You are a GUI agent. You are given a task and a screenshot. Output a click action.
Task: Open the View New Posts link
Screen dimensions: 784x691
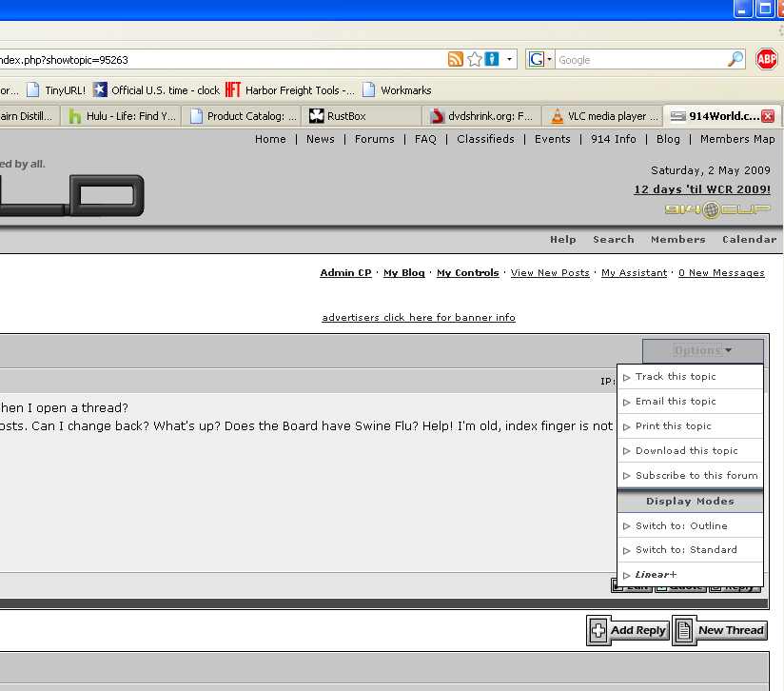550,273
